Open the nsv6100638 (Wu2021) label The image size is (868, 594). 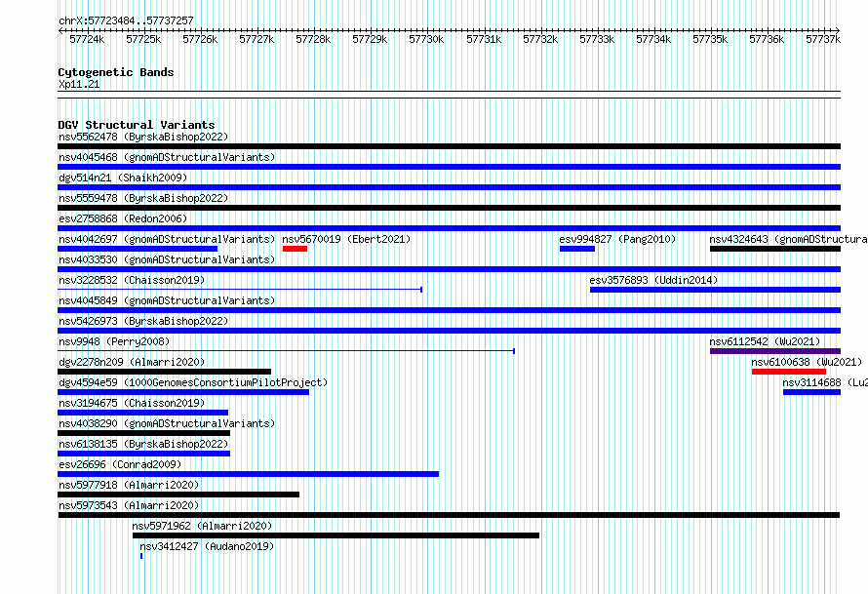coord(807,362)
